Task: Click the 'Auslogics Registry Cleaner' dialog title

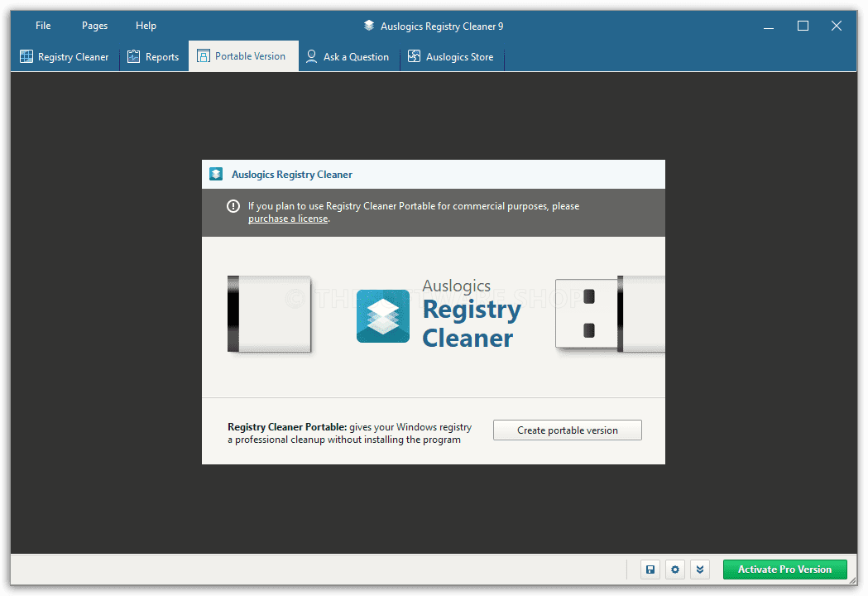Action: point(292,175)
